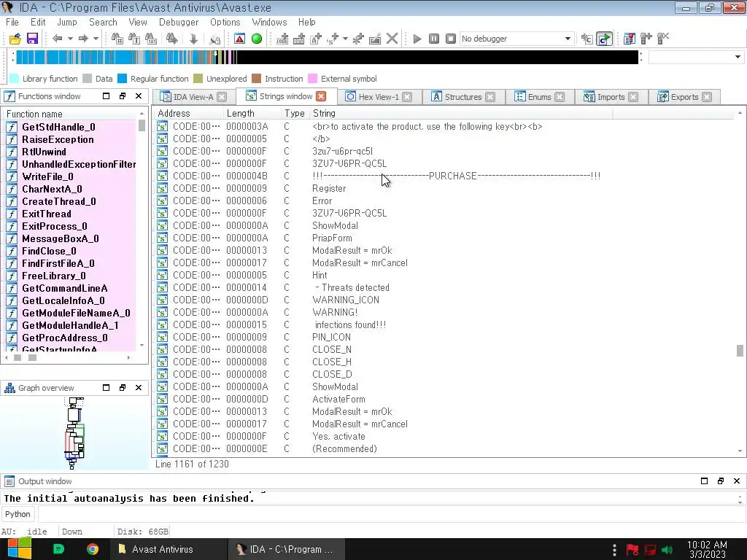Open the Windows menu
Screen dimensions: 747x560
269,22
